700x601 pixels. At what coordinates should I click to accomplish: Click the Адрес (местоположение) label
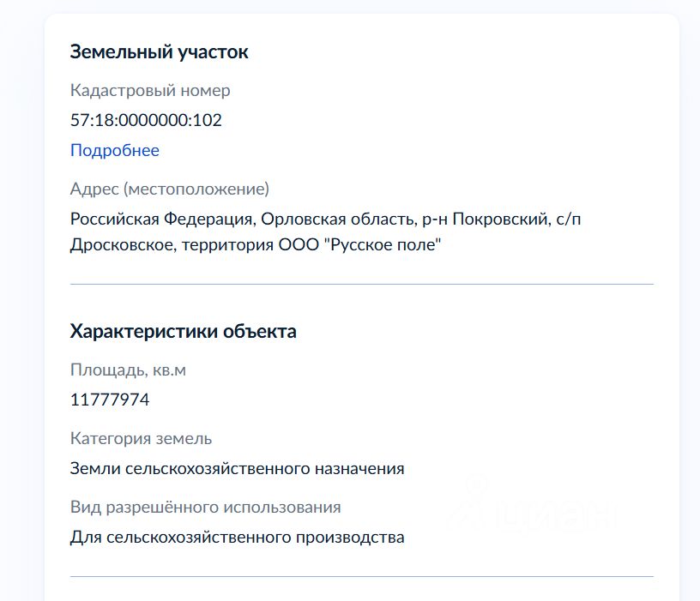coord(169,189)
